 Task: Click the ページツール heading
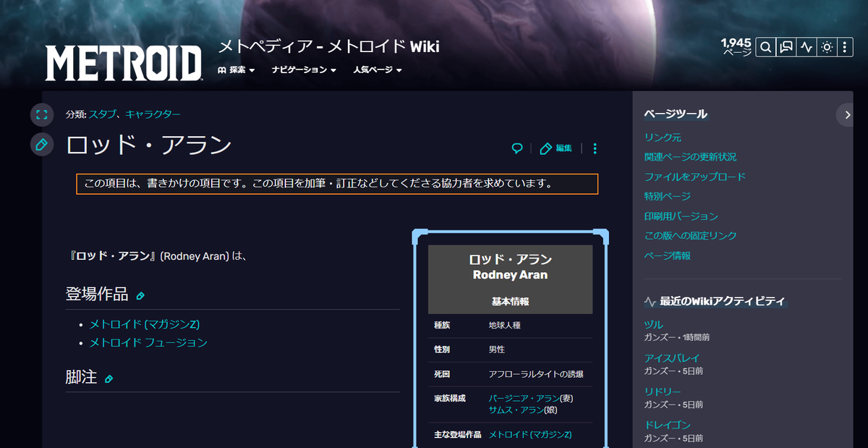676,114
